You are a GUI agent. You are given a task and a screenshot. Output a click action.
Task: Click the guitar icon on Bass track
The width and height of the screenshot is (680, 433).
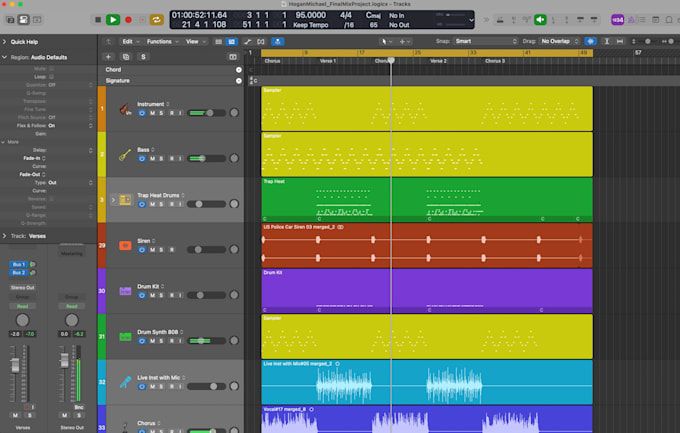click(x=125, y=154)
